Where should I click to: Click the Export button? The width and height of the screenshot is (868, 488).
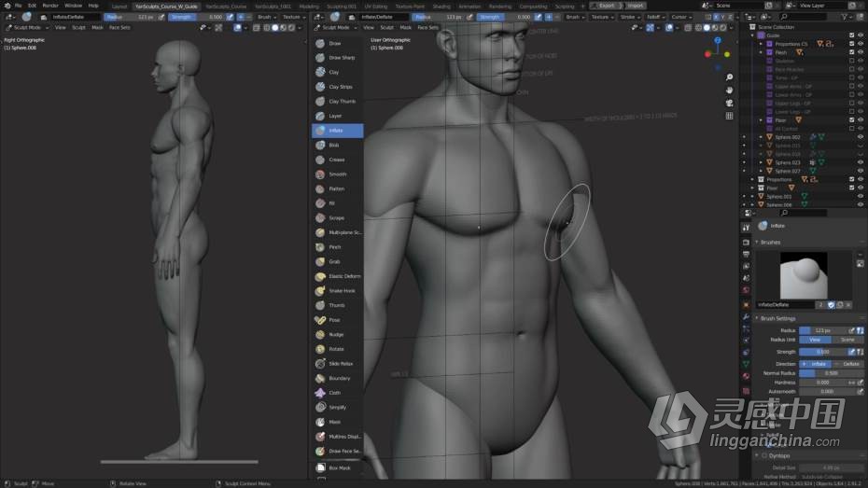607,6
